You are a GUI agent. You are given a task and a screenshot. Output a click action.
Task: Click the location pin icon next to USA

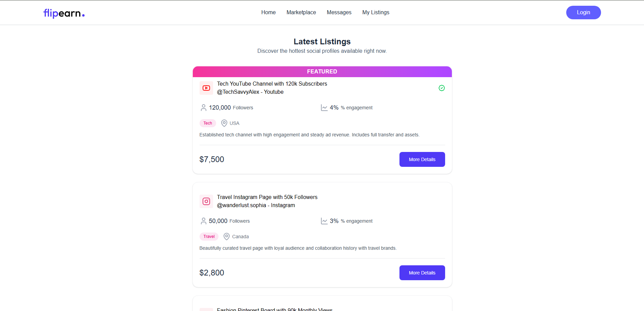224,123
